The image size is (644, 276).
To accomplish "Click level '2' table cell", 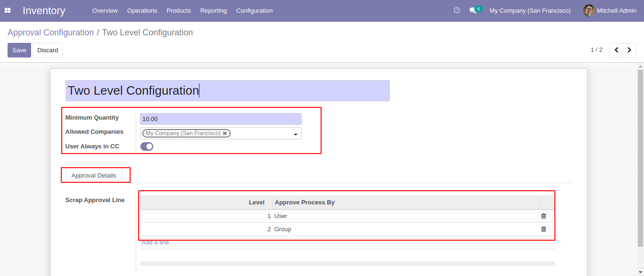I will [206, 229].
